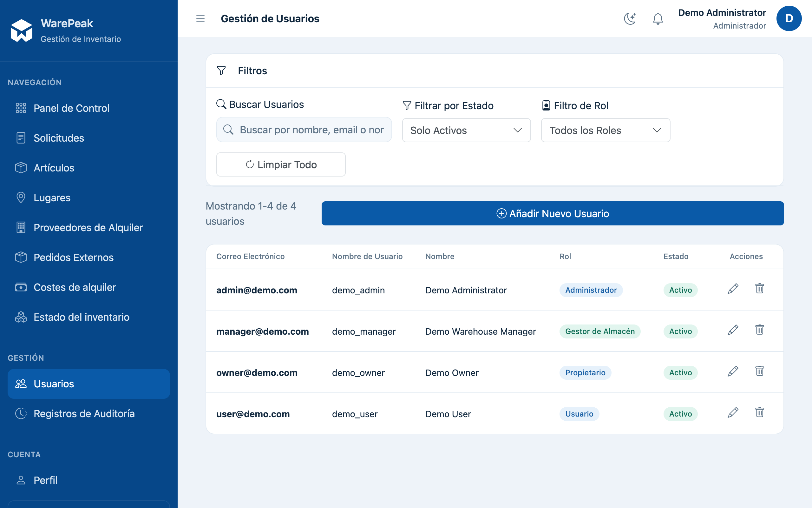This screenshot has height=508, width=812.
Task: Open Registros de Auditoría
Action: (x=88, y=414)
